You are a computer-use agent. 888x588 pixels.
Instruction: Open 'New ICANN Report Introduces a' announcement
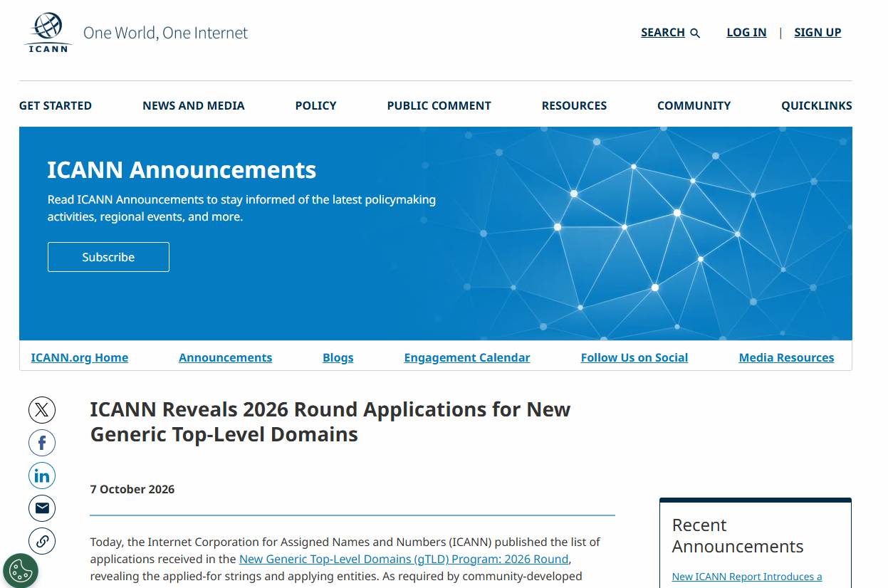[x=747, y=577]
